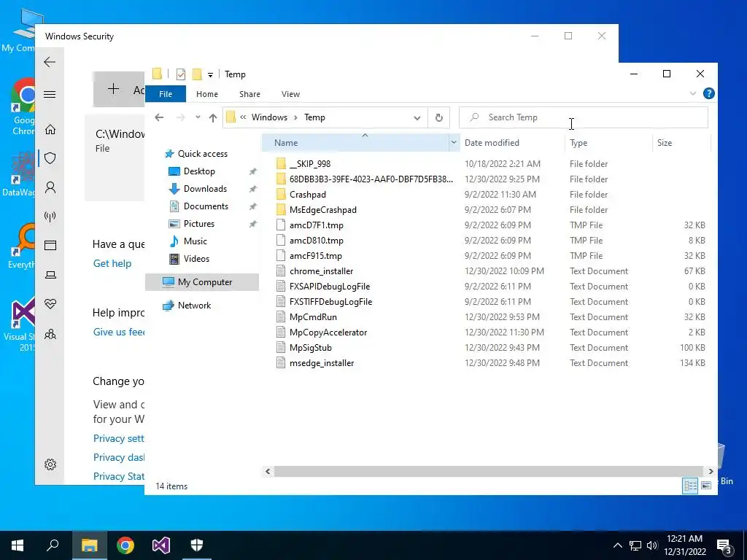Open the Privacy Statement link
Screen dimensions: 747x560
coord(119,476)
